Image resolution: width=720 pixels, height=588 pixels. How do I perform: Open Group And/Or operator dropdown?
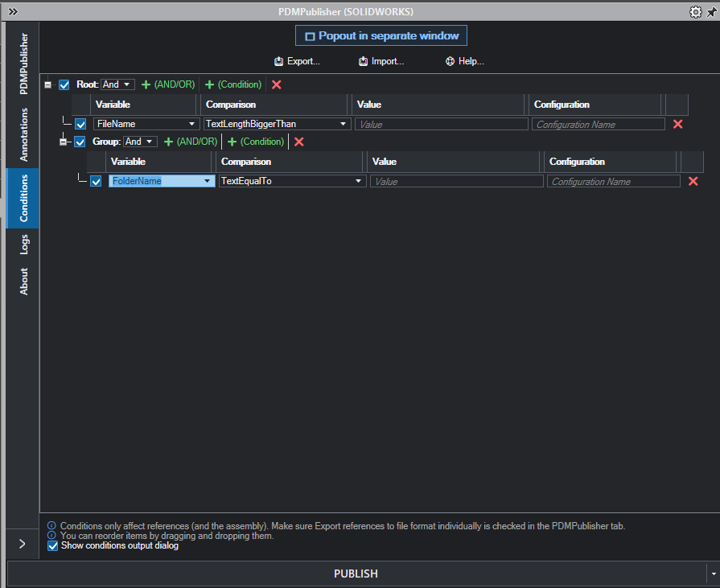click(x=140, y=142)
